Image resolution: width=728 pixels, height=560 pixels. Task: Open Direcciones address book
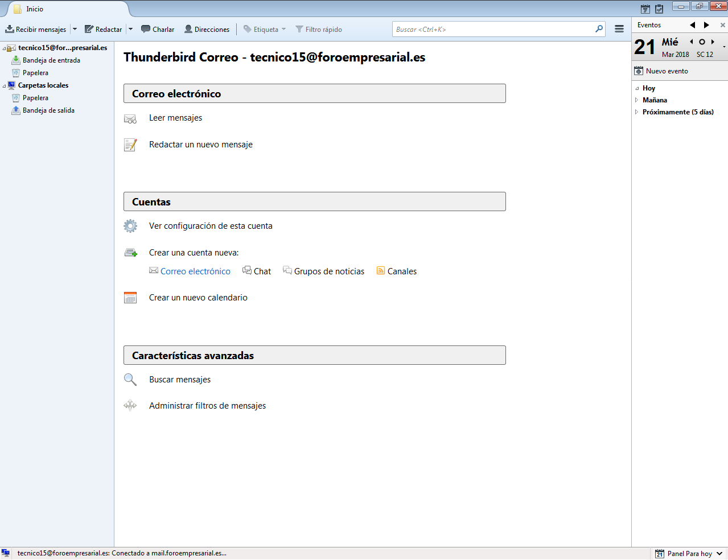[207, 29]
